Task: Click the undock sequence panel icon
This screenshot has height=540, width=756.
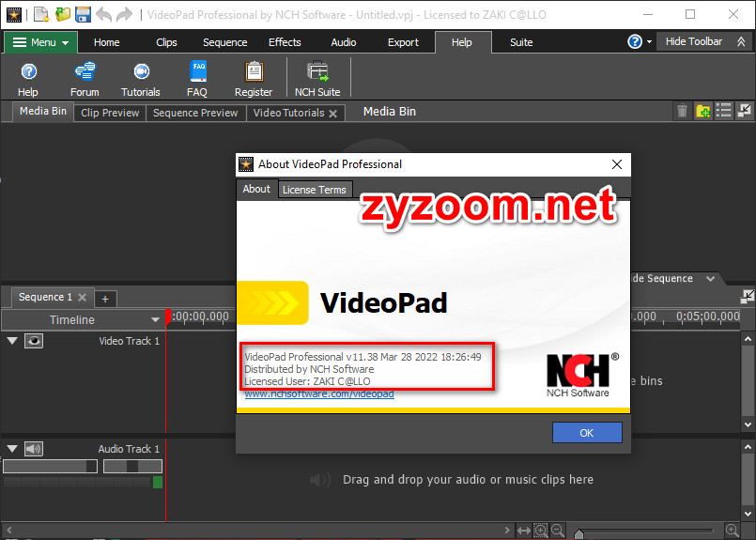Action: (x=747, y=296)
